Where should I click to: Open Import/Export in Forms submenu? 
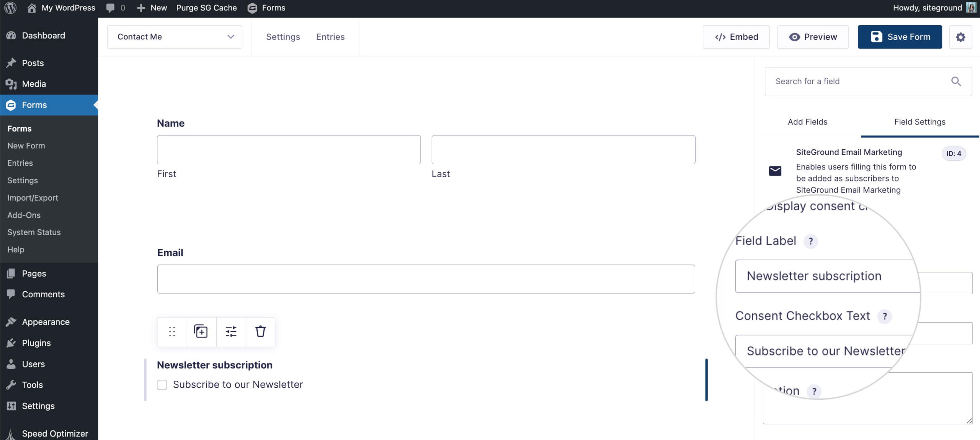(33, 198)
